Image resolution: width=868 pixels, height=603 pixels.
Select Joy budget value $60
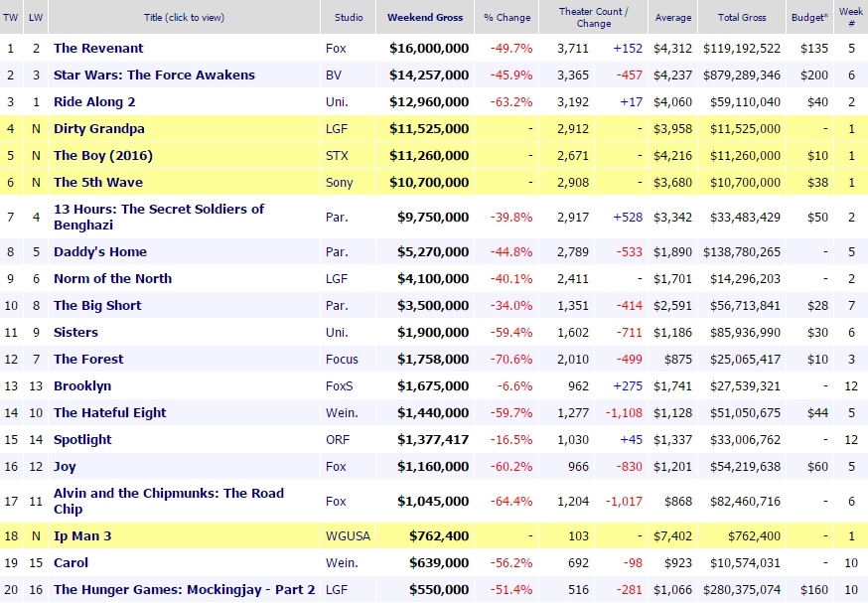coord(817,467)
